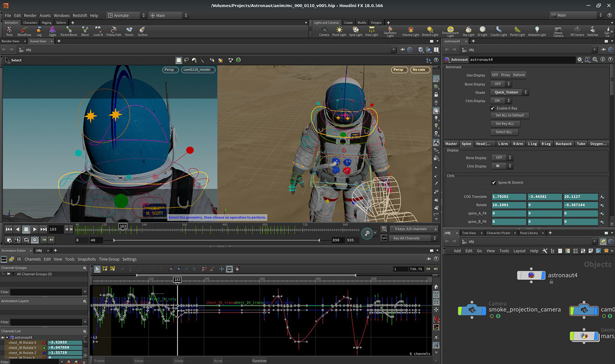Create an Environment Light

(x=450, y=30)
